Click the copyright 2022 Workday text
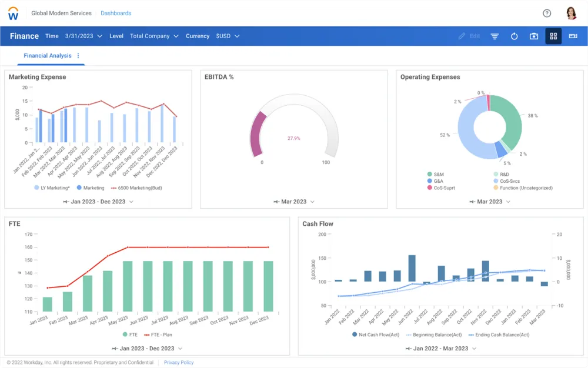 pos(80,362)
